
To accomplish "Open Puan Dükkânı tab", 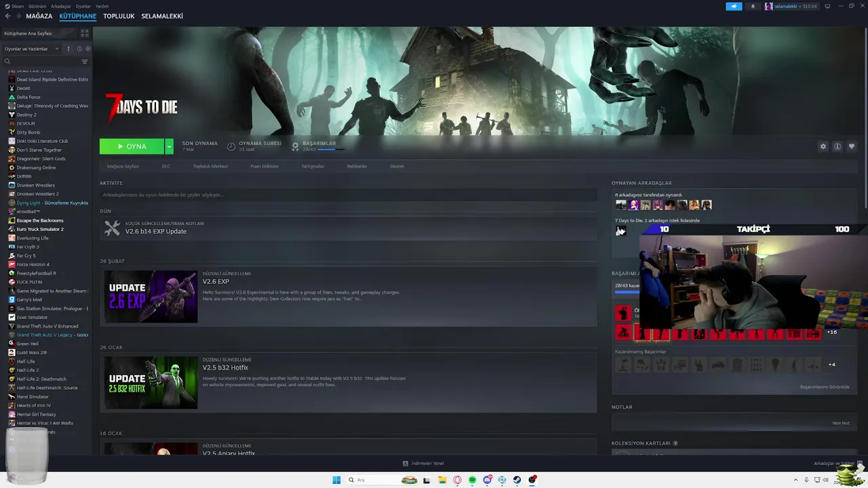I will 264,166.
